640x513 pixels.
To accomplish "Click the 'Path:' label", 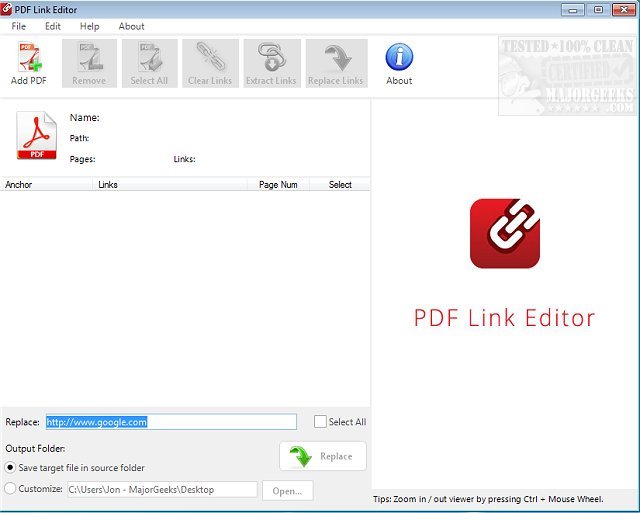I will coord(79,138).
